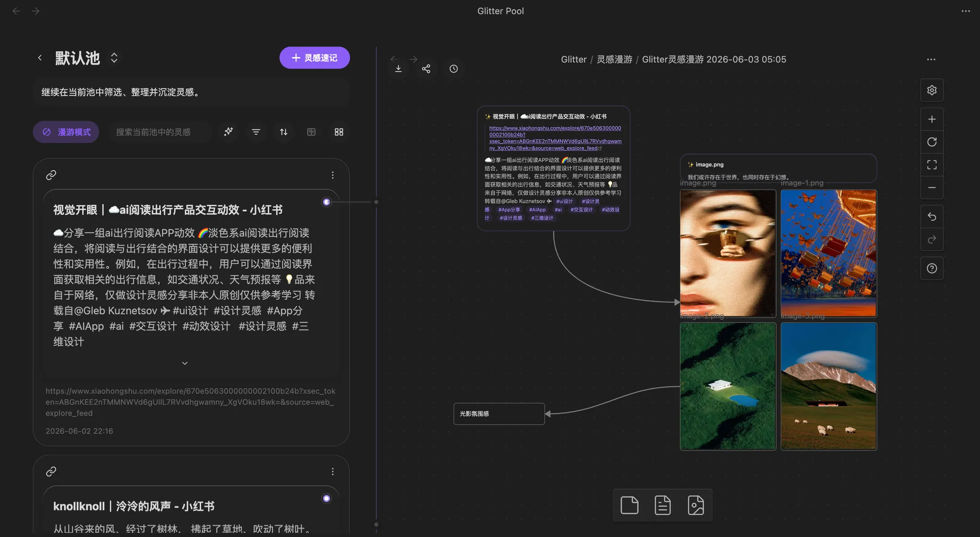The width and height of the screenshot is (980, 537).
Task: Click the canvas history forward arrow
Action: 413,59
